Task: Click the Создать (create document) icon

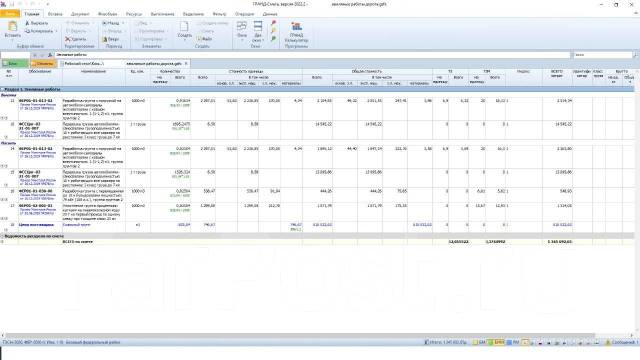Action: pos(184,27)
